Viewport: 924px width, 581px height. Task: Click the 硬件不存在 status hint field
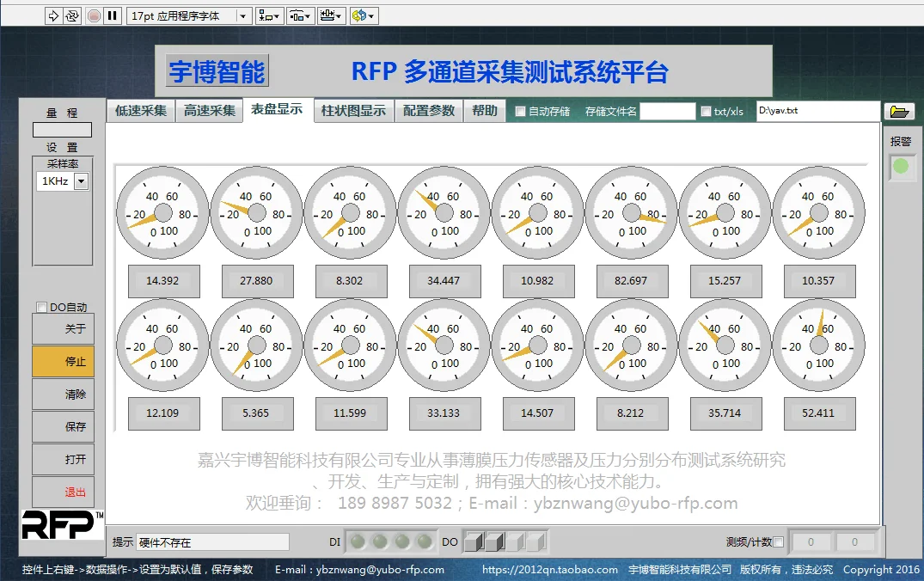click(212, 542)
